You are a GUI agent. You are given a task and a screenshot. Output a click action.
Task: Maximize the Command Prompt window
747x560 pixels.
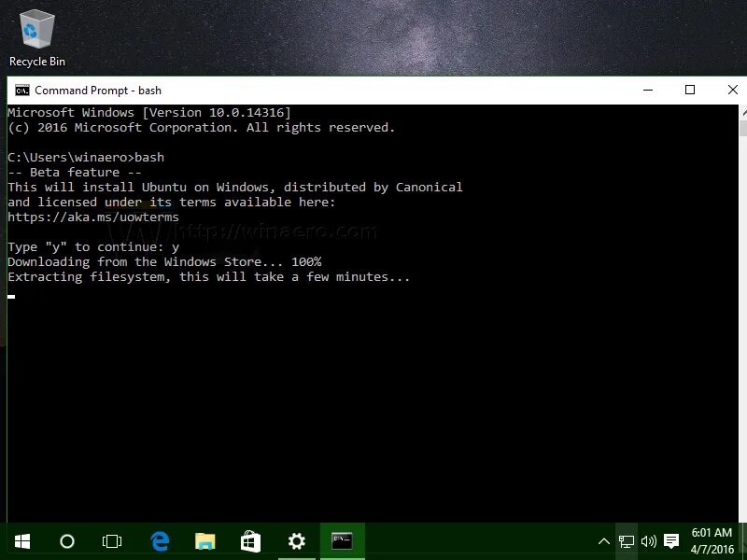(x=690, y=90)
